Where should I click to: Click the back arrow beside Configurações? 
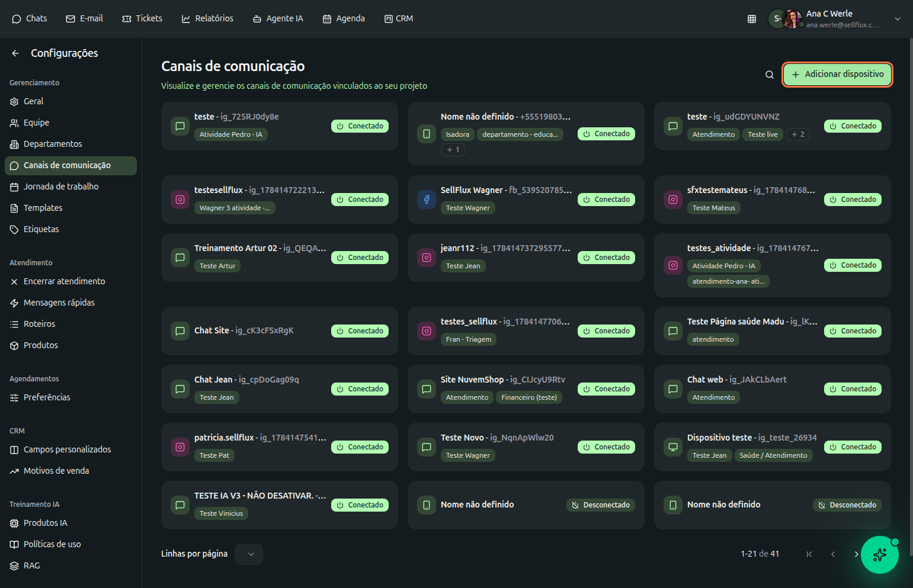[15, 53]
